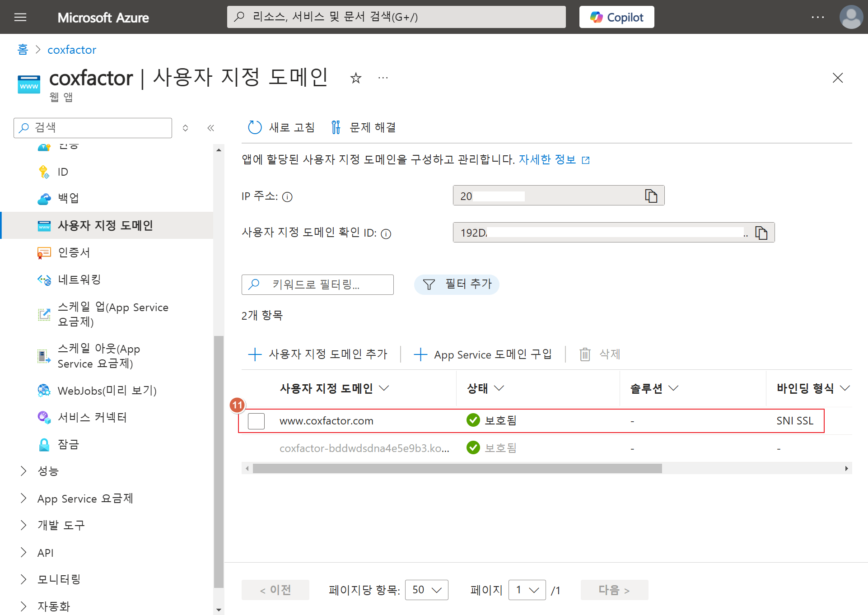868x615 pixels.
Task: Select 사용자 지정 도메인 in the sidebar
Action: (x=107, y=225)
